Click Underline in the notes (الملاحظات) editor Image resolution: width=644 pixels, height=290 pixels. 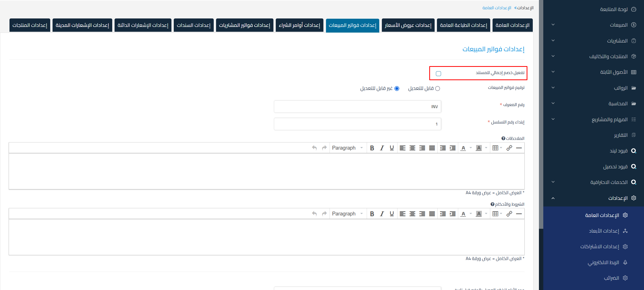pos(392,148)
